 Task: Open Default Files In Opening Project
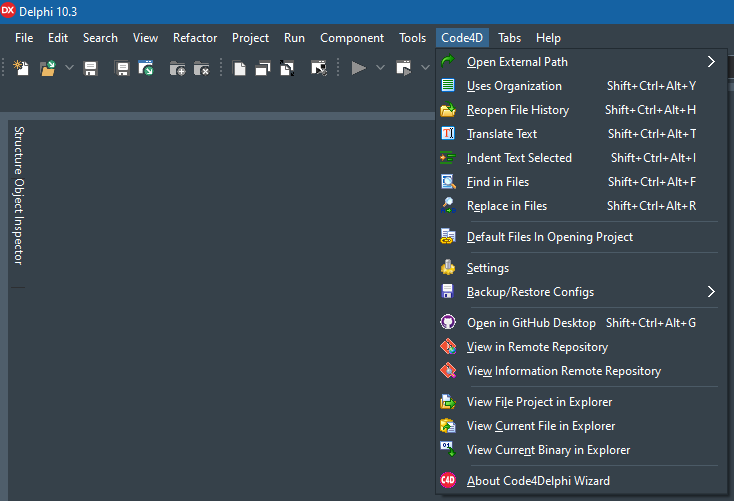pyautogui.click(x=581, y=237)
